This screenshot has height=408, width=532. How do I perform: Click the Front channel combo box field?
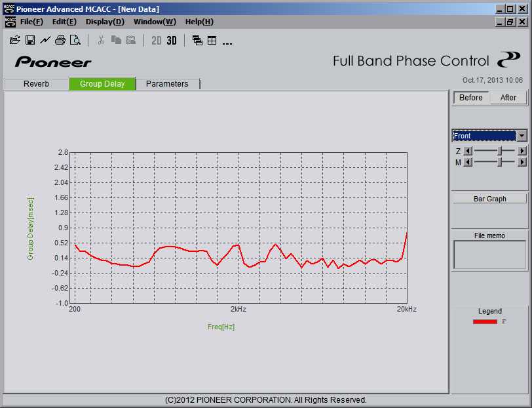pyautogui.click(x=485, y=136)
